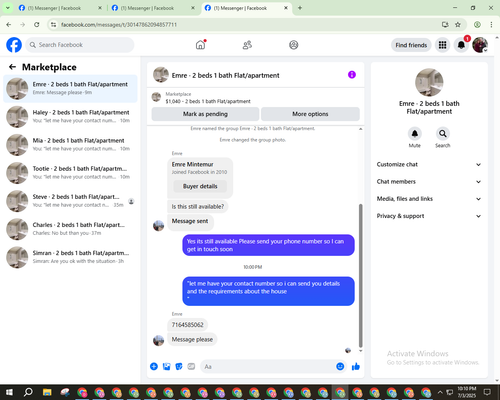
Task: Expand Customize chat section
Action: [x=429, y=164]
